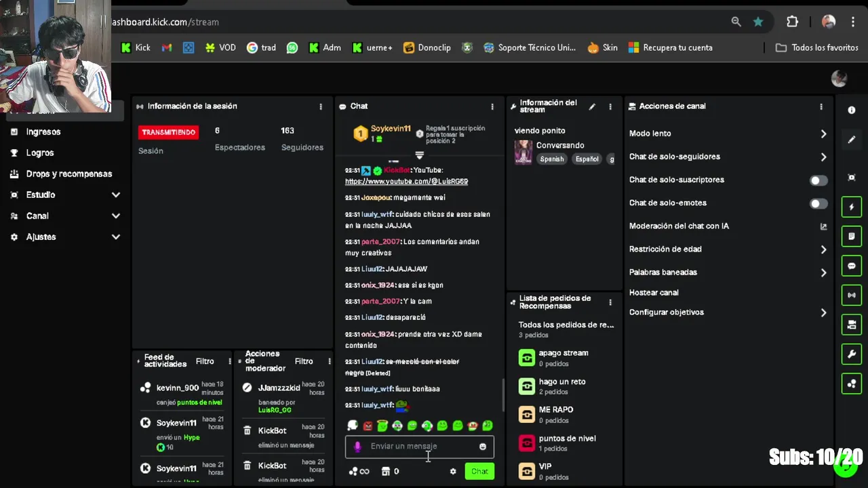Image resolution: width=868 pixels, height=488 pixels.
Task: Open 'Información del stream' three-dot menu
Action: [610, 106]
